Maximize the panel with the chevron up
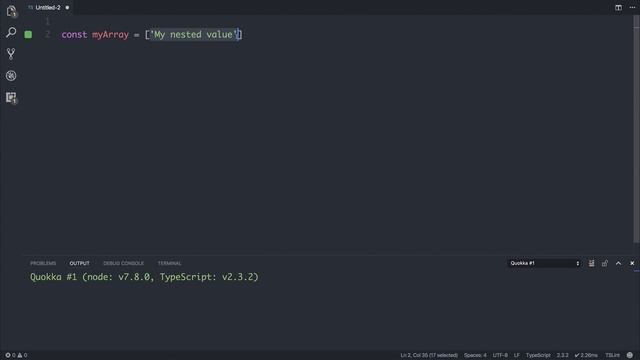 tap(618, 263)
